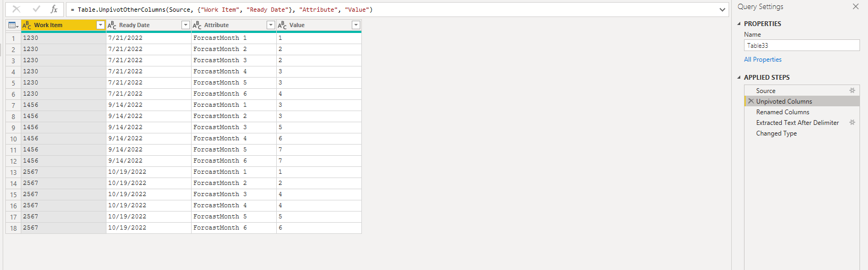868x270 pixels.
Task: Change data type icon of Attribute column
Action: point(197,25)
